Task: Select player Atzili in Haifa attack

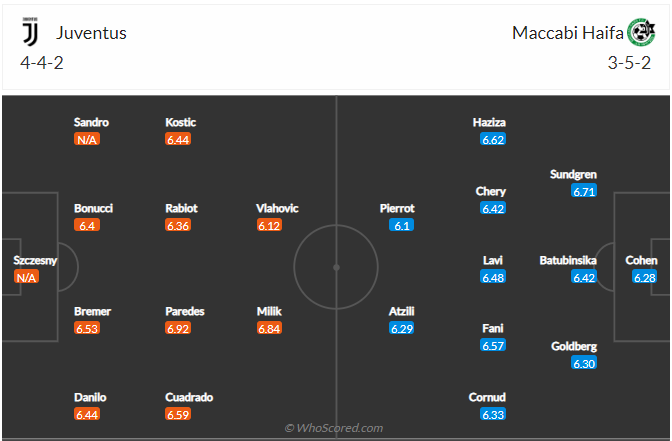Action: tap(401, 311)
